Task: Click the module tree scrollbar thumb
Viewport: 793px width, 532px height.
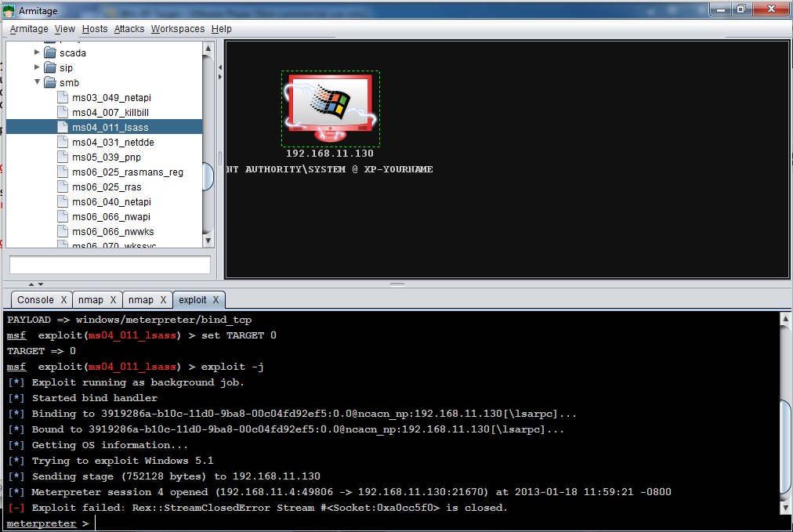Action: coord(208,176)
